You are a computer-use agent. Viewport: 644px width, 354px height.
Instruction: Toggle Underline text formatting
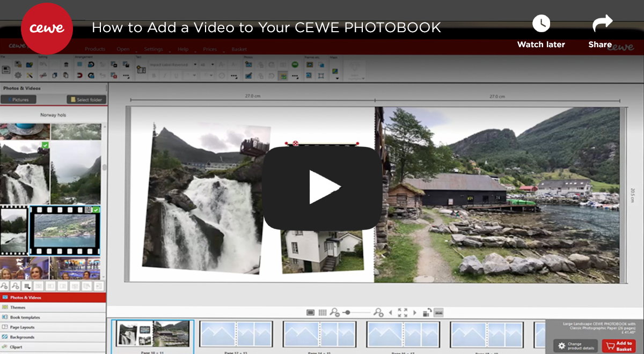click(176, 76)
